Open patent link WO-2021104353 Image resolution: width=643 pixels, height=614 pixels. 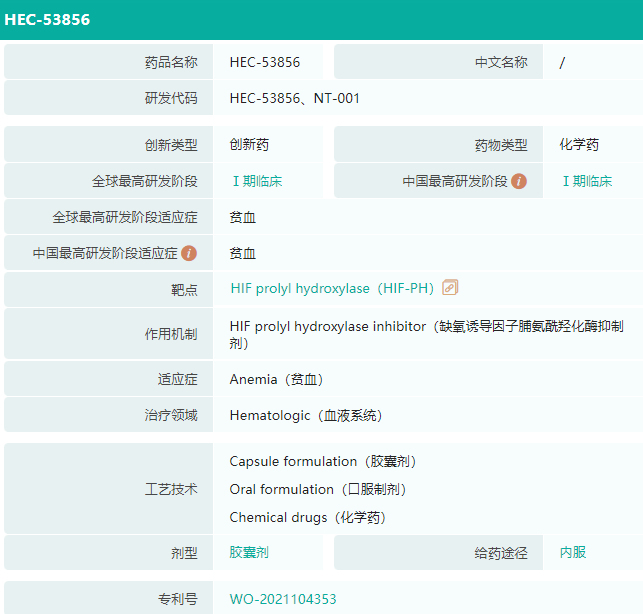coord(283,600)
